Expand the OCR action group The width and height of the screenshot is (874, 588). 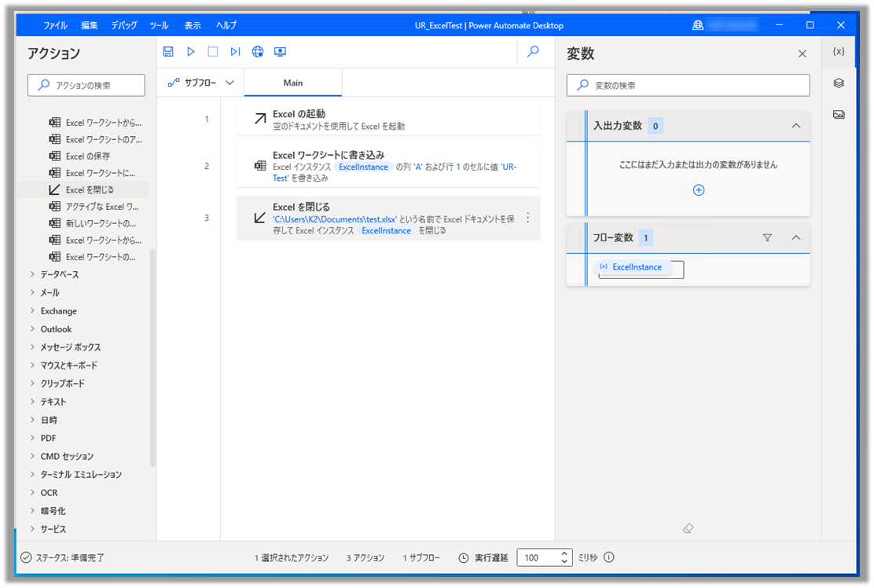point(32,492)
